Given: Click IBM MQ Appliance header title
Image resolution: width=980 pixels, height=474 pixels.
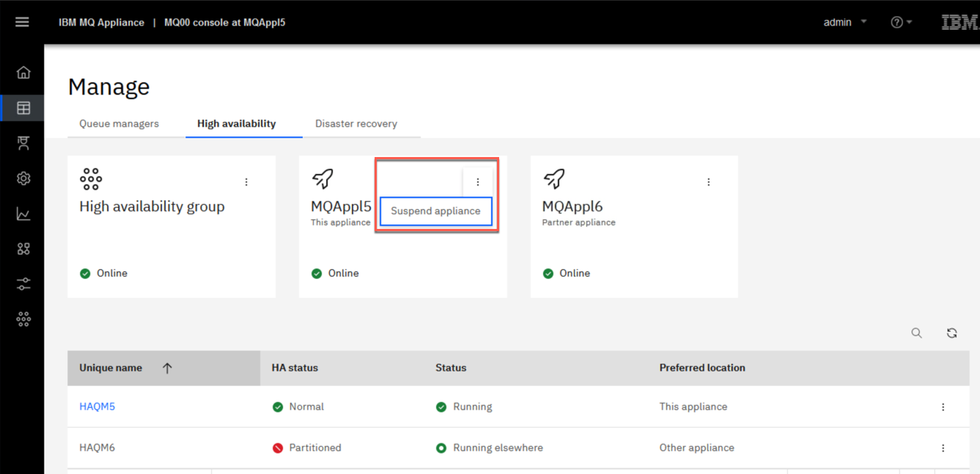Looking at the screenshot, I should click(101, 22).
